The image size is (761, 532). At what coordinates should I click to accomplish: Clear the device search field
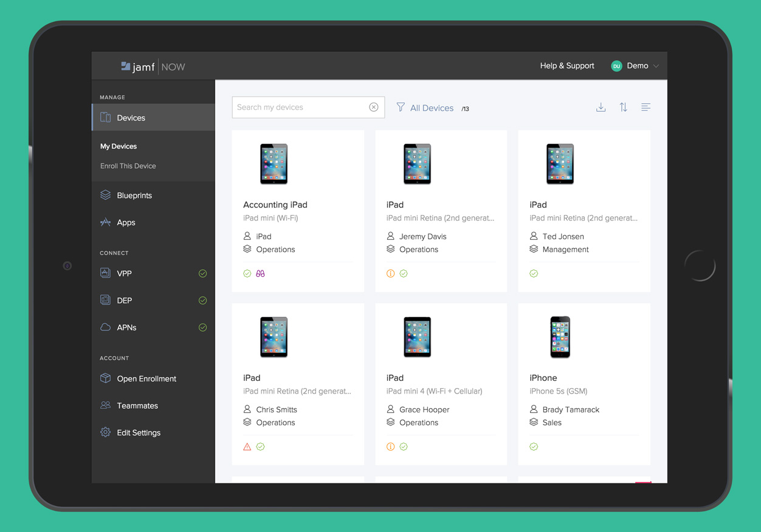click(374, 107)
